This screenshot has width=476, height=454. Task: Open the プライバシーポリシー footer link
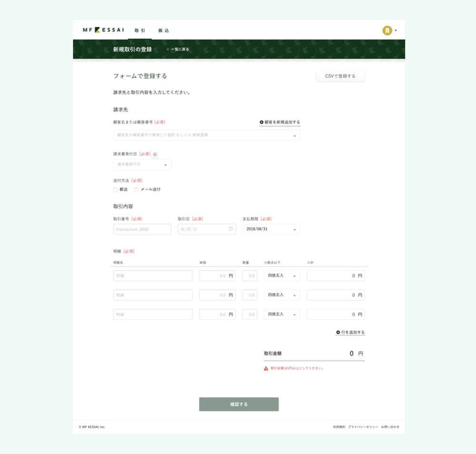[x=363, y=427]
